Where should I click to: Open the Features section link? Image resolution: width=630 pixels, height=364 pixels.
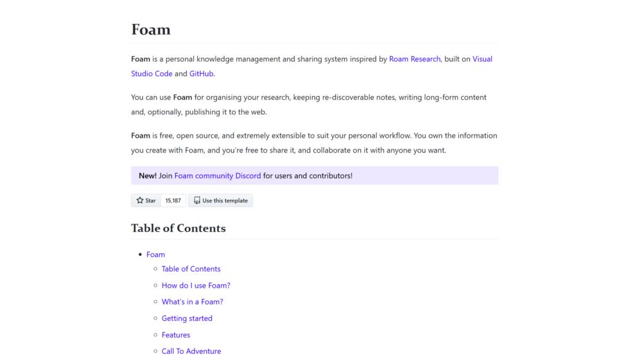click(x=175, y=334)
